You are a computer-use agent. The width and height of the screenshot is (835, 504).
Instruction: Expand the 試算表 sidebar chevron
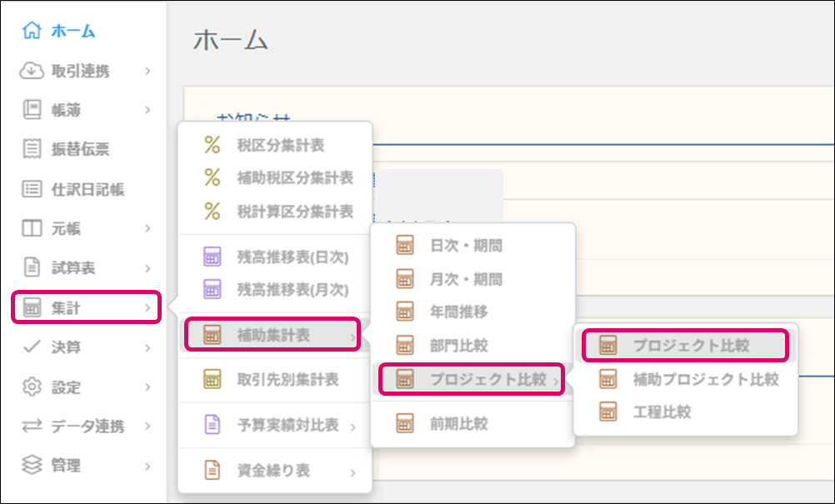(x=147, y=268)
